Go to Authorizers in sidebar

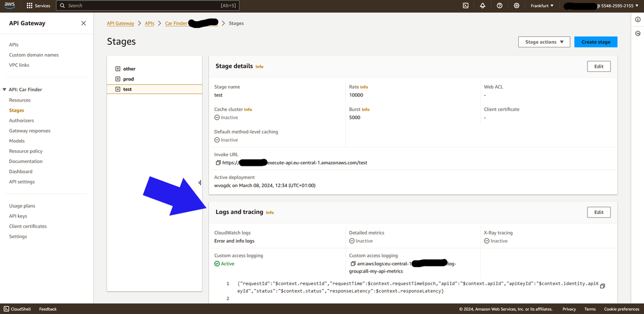pos(21,120)
